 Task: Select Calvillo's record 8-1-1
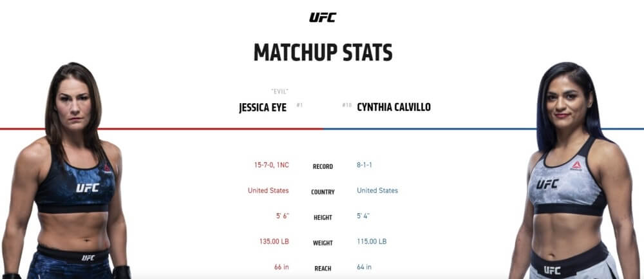[365, 165]
